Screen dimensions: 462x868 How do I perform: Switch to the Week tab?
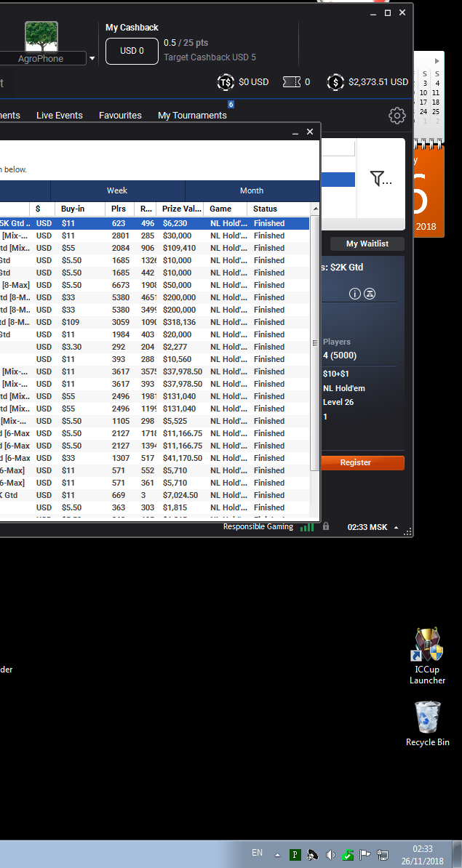point(117,190)
